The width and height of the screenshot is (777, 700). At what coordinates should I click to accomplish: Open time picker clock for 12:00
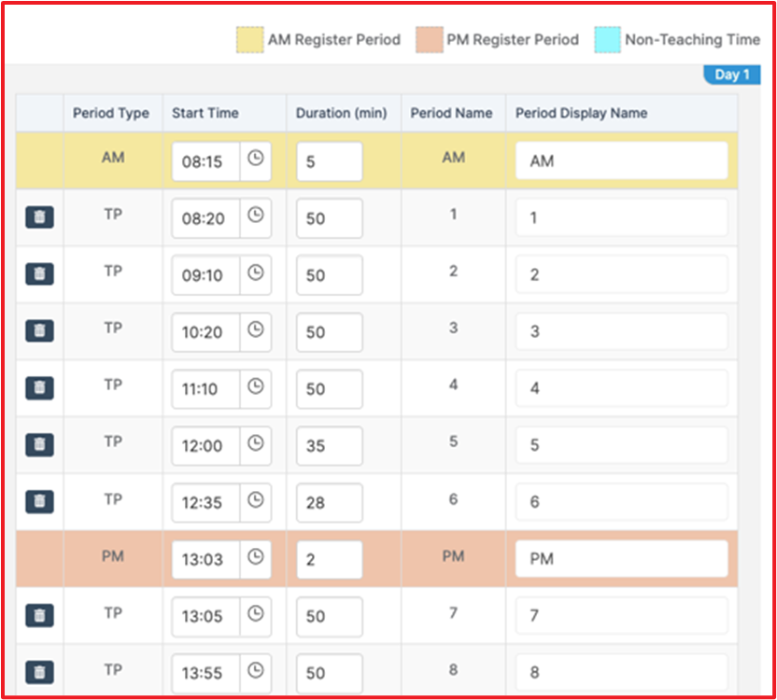click(256, 443)
